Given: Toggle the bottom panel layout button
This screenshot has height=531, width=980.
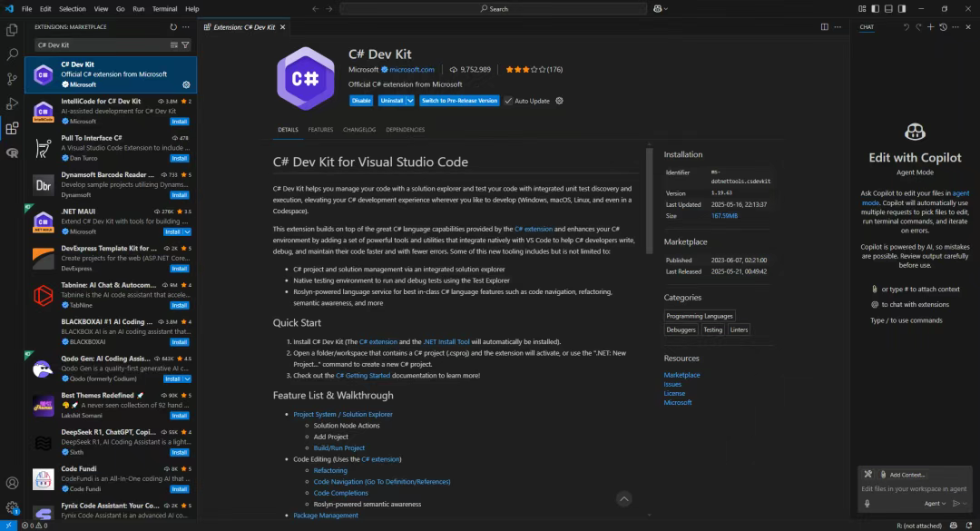Looking at the screenshot, I should coord(887,9).
